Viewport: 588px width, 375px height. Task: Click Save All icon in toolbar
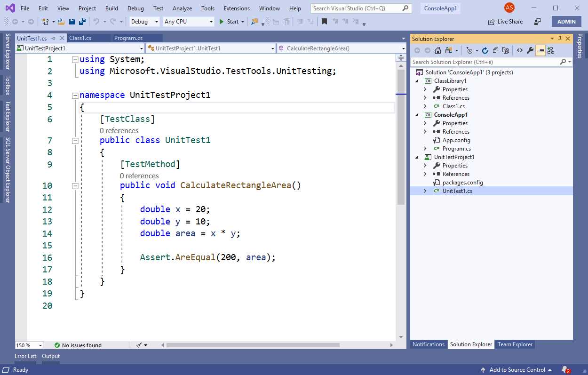click(82, 22)
